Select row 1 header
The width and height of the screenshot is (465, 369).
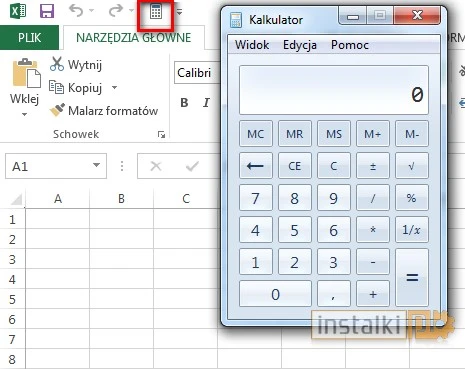(x=12, y=220)
